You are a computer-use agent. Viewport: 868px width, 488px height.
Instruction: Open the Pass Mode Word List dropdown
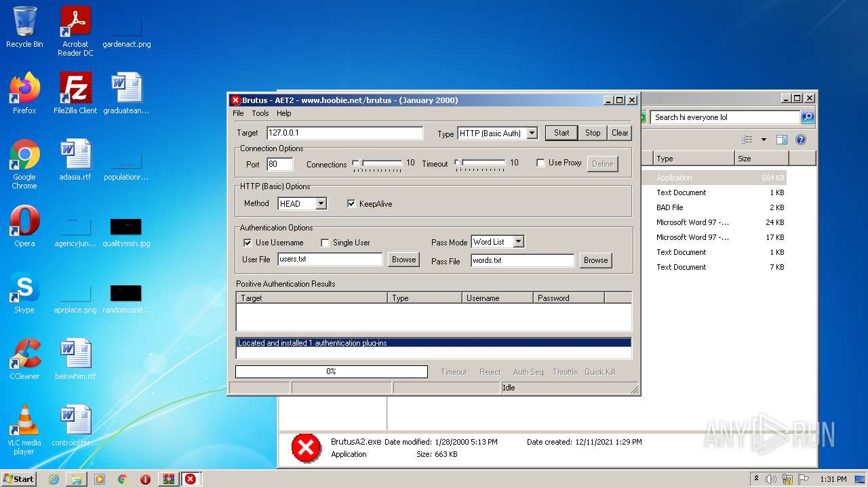518,242
